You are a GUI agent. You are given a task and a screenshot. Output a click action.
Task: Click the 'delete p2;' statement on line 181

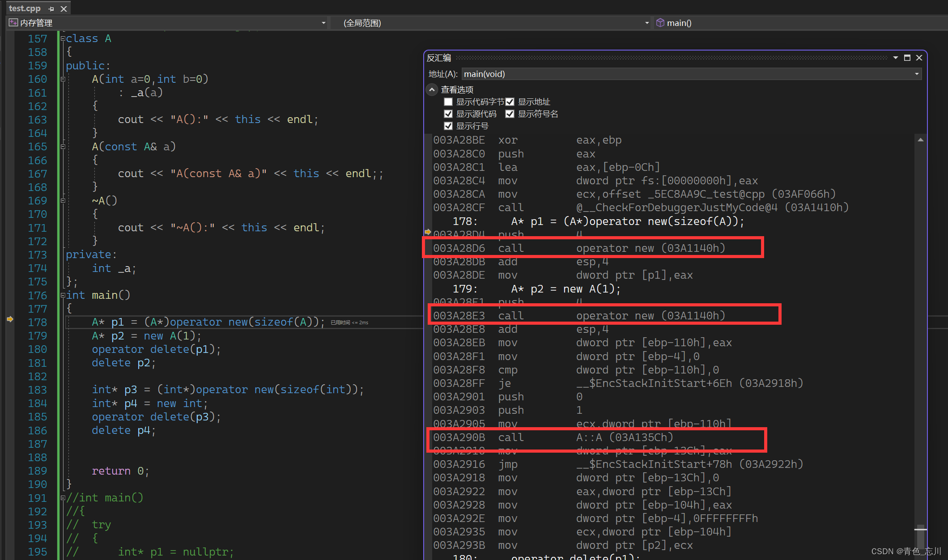pos(123,363)
